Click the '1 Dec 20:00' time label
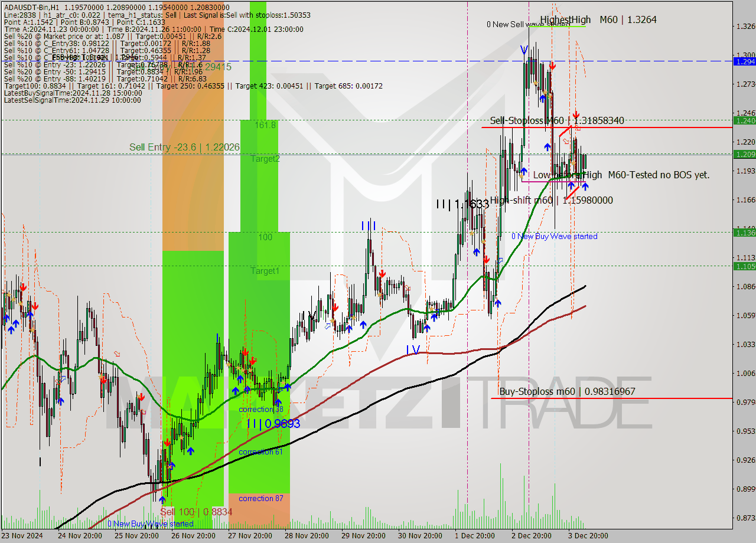 (475, 536)
